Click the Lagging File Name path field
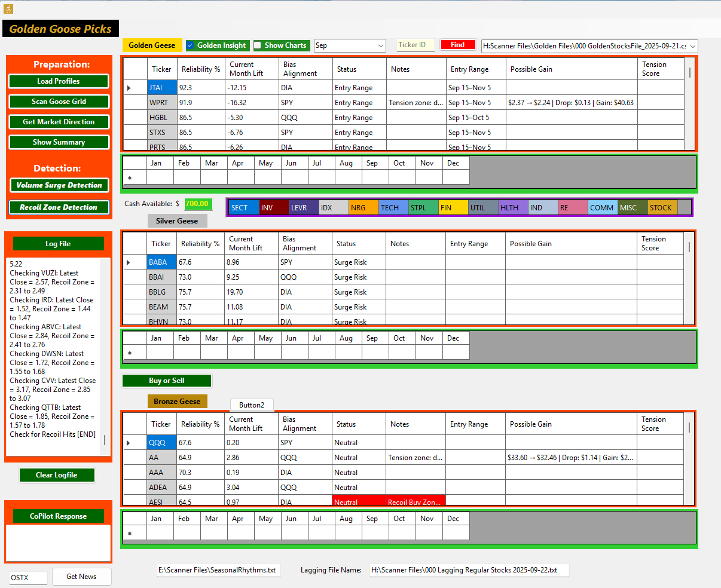Screen dimensions: 721x588 pos(469,570)
